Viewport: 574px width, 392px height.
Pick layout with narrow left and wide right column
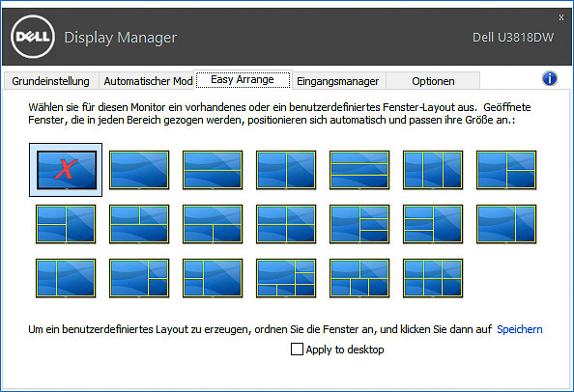(x=66, y=278)
